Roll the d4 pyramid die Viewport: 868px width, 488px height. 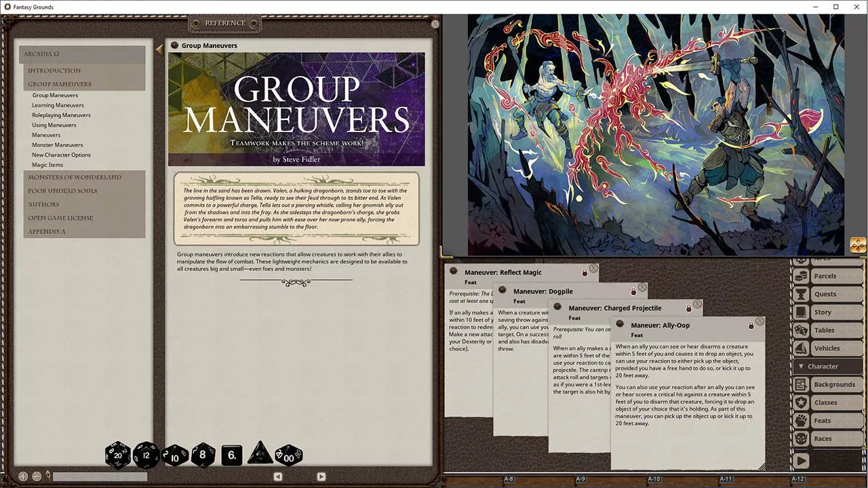(260, 453)
